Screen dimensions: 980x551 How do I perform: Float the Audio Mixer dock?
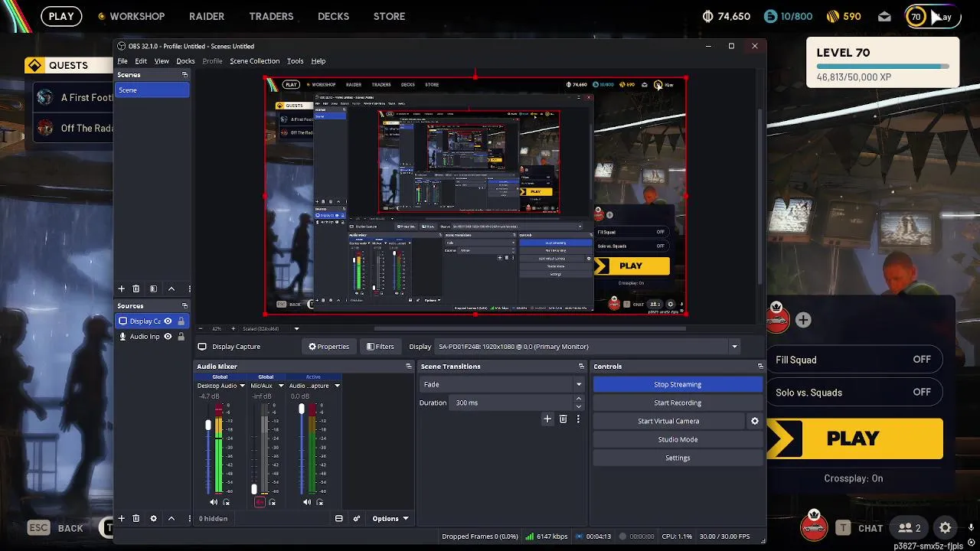coord(409,367)
